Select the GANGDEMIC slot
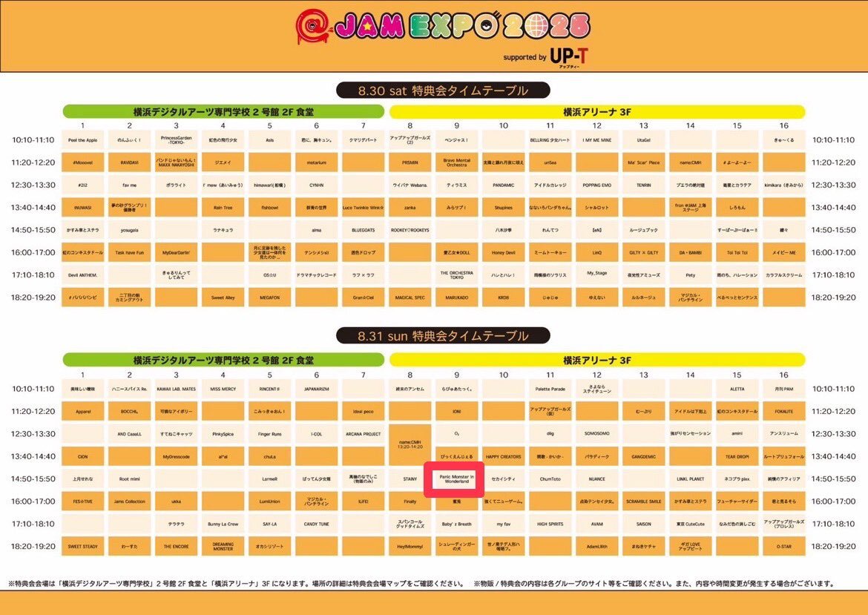 click(x=644, y=457)
